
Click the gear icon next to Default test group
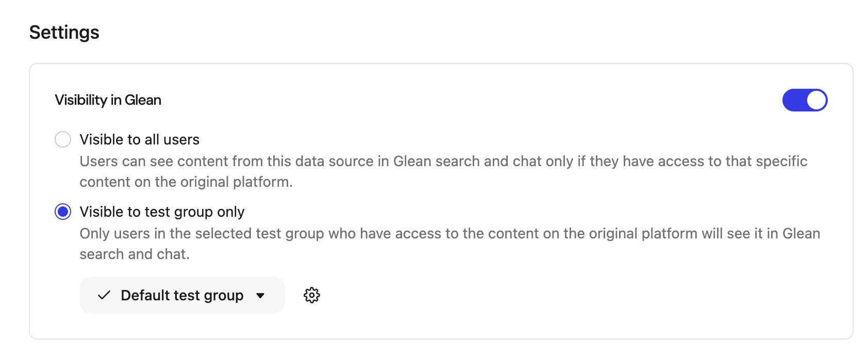(311, 295)
